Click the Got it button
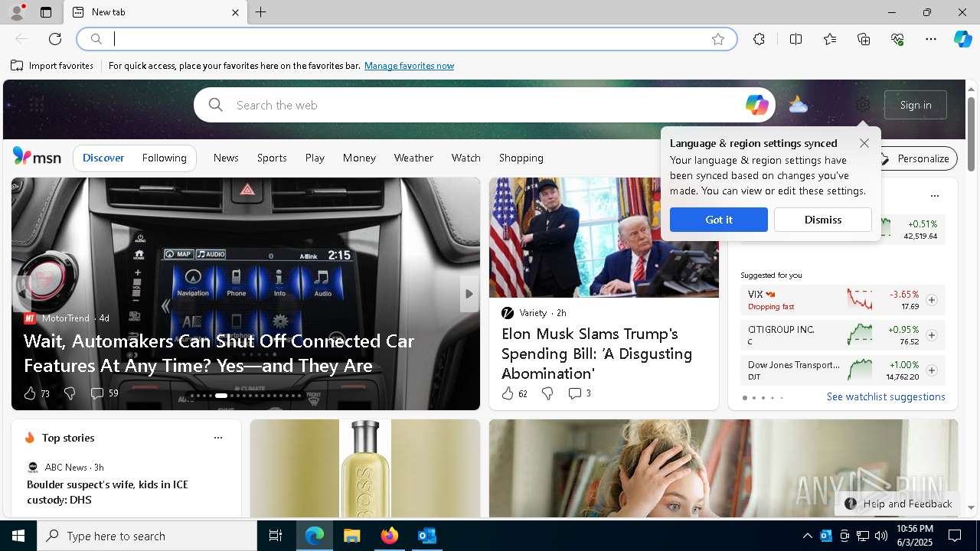The image size is (980, 551). (719, 220)
